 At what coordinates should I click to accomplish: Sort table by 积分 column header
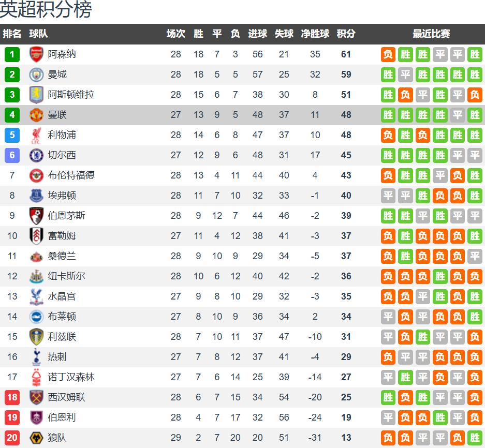point(346,34)
